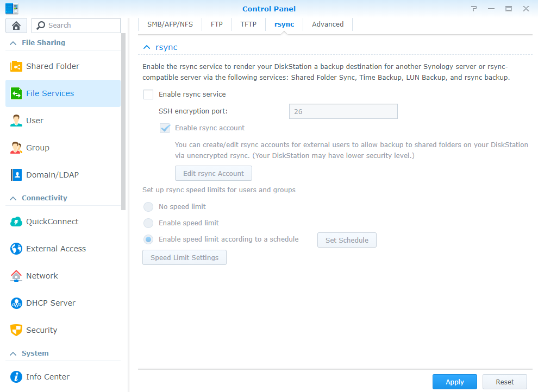Focus the sidebar Search box
Screen dimensions: 538x392
76,26
